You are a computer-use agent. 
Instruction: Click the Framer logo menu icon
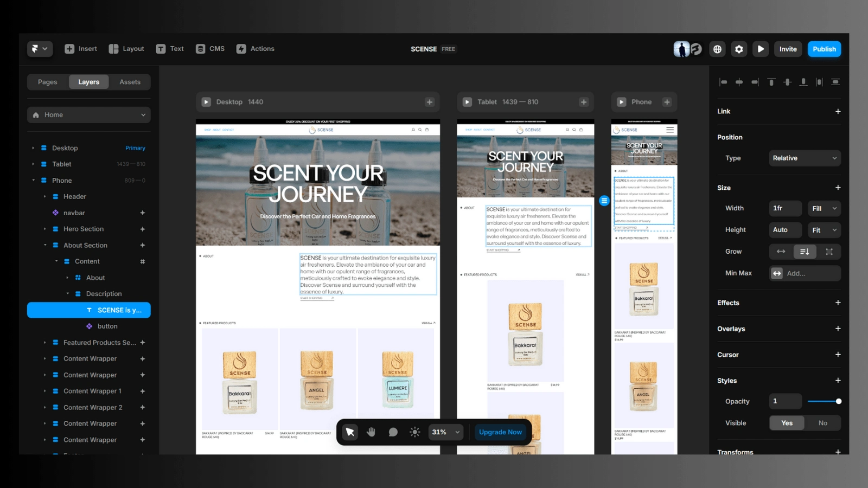tap(40, 49)
